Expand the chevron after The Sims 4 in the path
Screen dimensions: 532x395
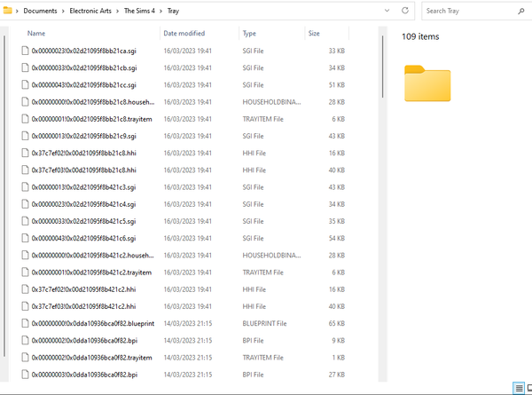[x=160, y=12]
